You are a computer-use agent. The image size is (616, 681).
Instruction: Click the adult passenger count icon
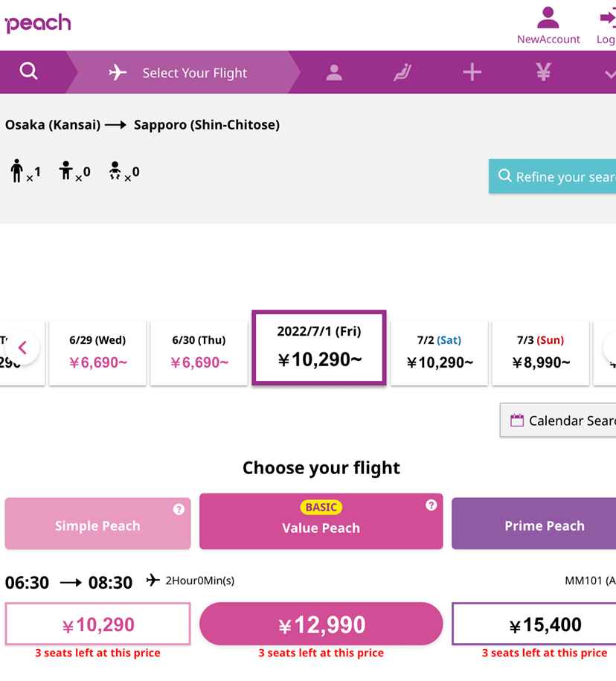tap(17, 170)
